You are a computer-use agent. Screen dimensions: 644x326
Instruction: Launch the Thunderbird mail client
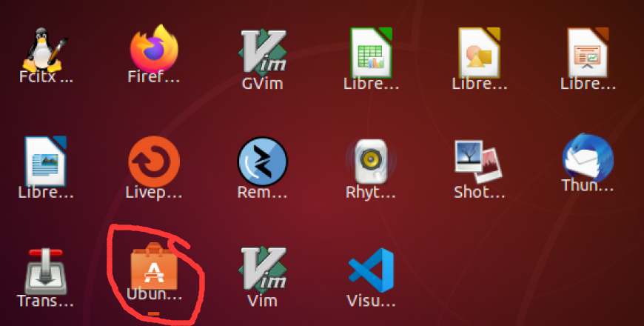588,158
